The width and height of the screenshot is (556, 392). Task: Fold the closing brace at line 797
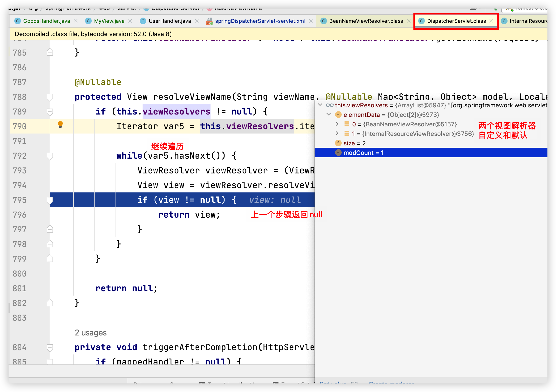(x=50, y=229)
